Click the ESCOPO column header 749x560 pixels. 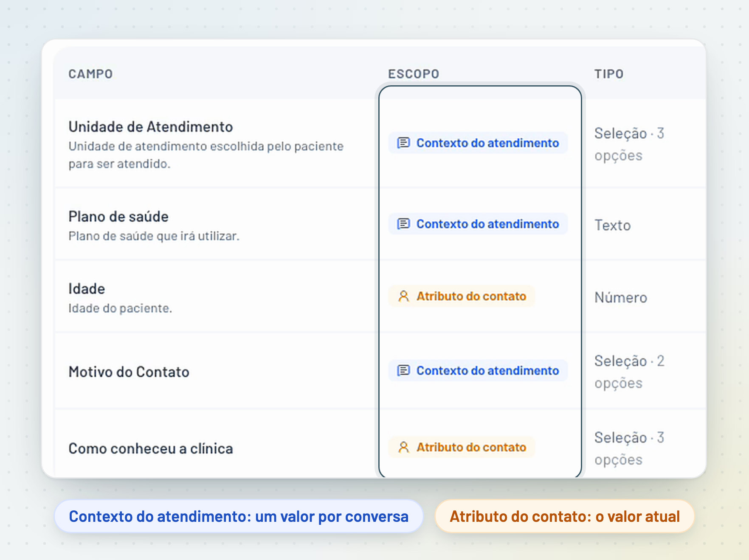[414, 74]
